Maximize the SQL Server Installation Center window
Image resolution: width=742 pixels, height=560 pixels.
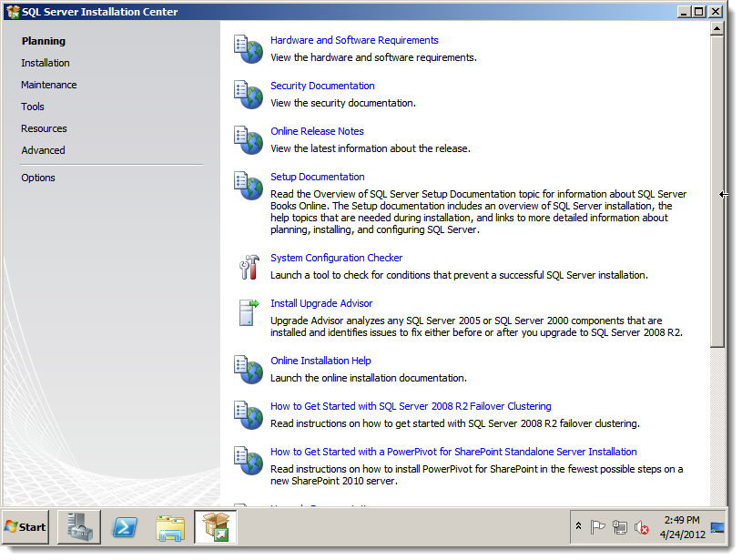tap(698, 11)
